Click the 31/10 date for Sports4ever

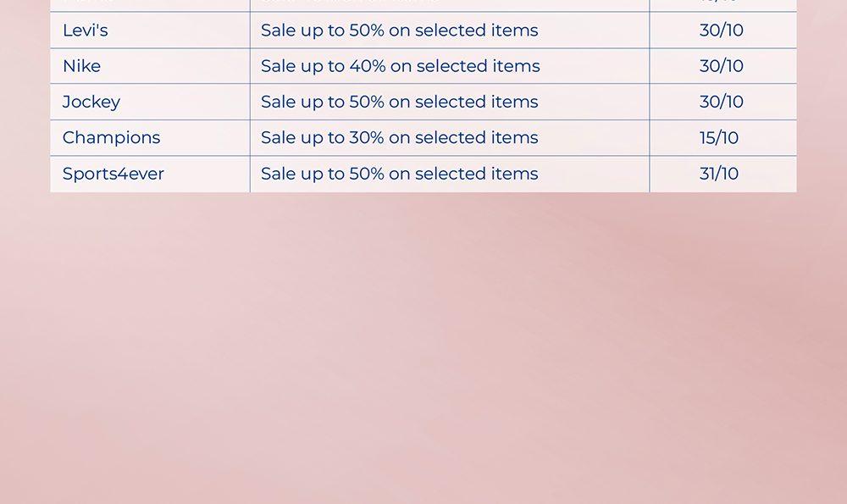pos(719,174)
